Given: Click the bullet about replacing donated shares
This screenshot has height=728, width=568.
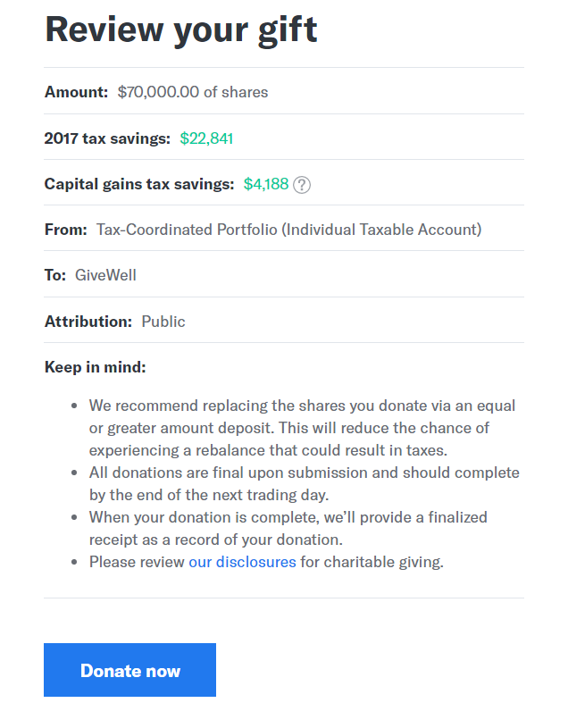Looking at the screenshot, I should (302, 428).
